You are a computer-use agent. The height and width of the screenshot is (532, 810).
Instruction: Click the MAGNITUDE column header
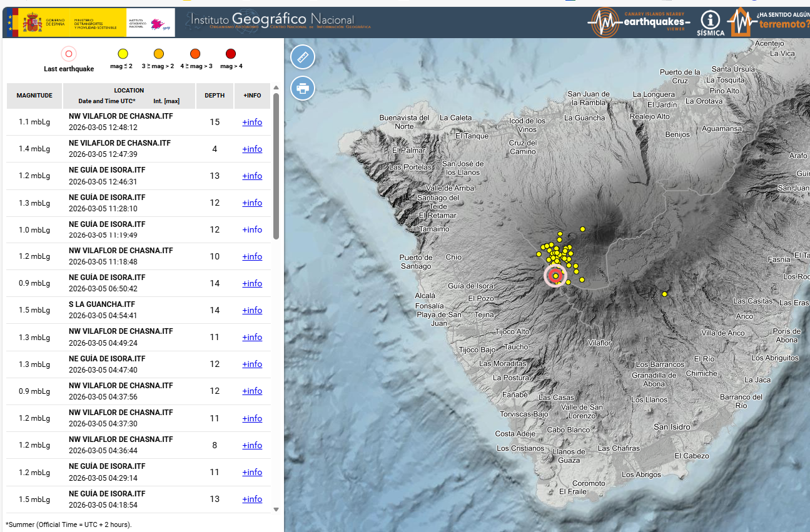pos(34,96)
